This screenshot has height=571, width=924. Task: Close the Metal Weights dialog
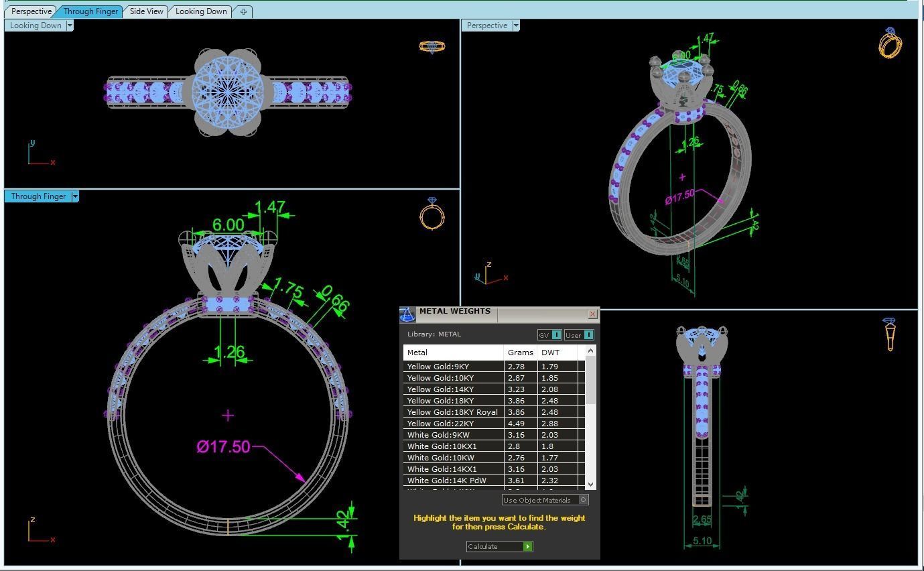tap(592, 314)
